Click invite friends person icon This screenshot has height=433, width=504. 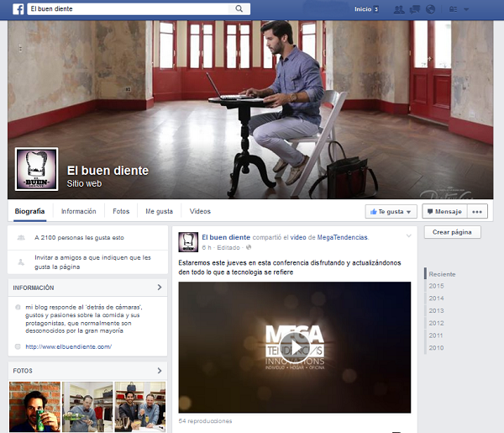21,261
